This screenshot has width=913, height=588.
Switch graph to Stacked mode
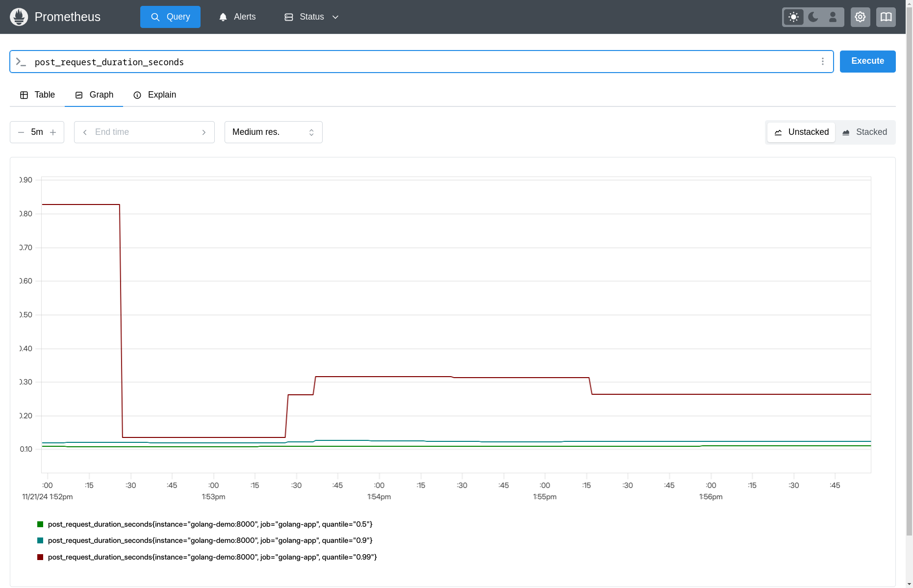point(864,132)
